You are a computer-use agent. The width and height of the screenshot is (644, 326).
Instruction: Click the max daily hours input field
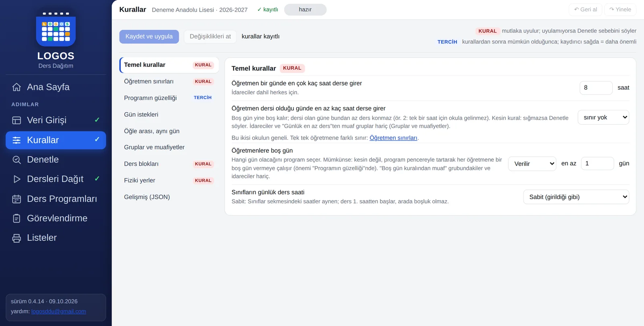(596, 87)
